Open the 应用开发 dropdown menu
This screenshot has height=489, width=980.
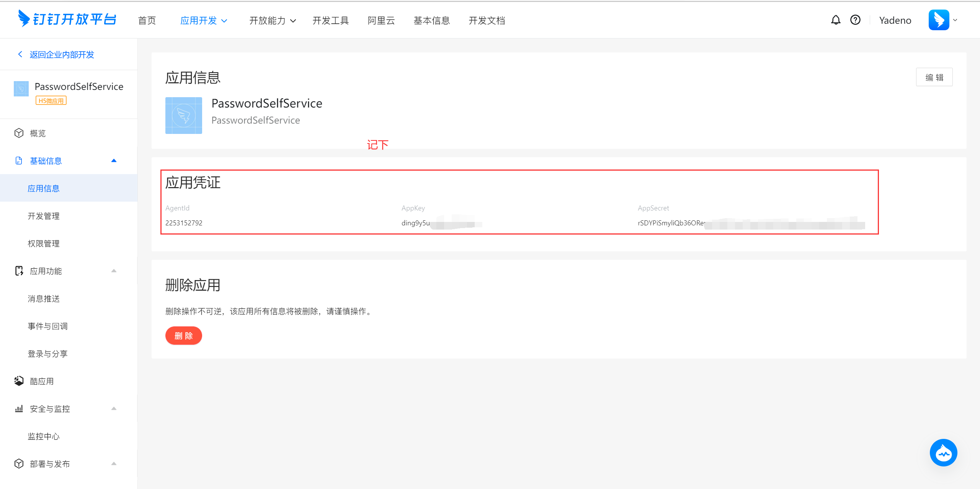[204, 21]
